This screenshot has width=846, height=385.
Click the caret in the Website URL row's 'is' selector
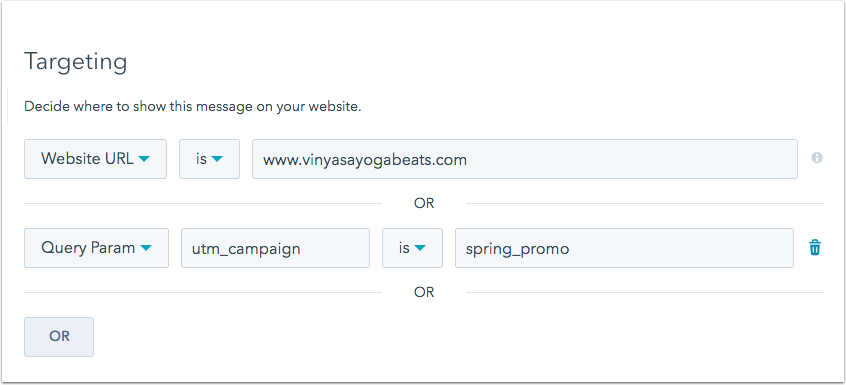point(216,159)
